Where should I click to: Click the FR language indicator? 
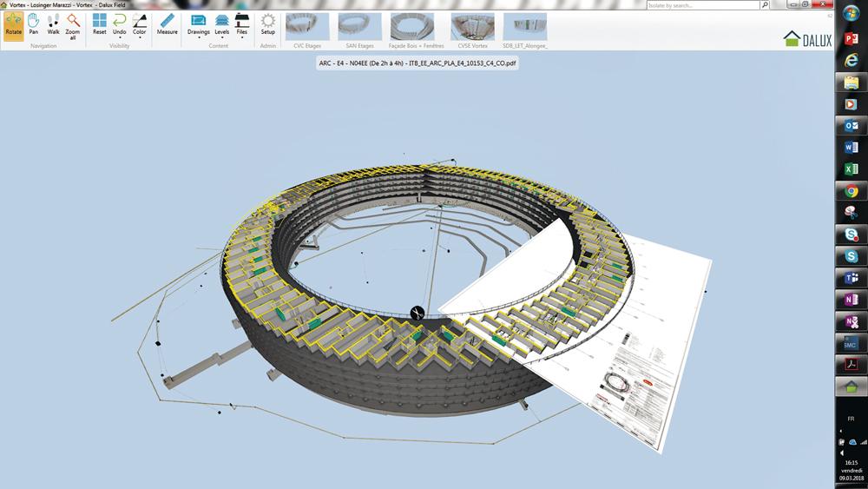point(851,419)
